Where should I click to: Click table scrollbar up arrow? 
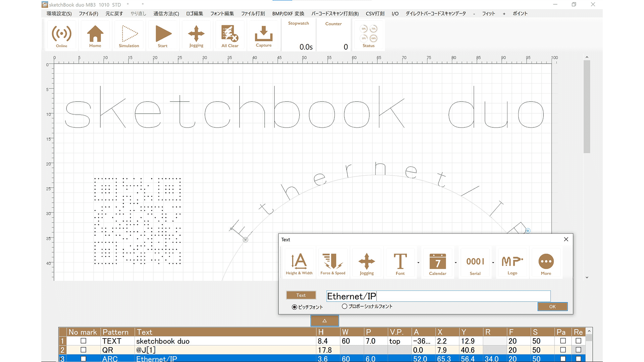click(589, 331)
